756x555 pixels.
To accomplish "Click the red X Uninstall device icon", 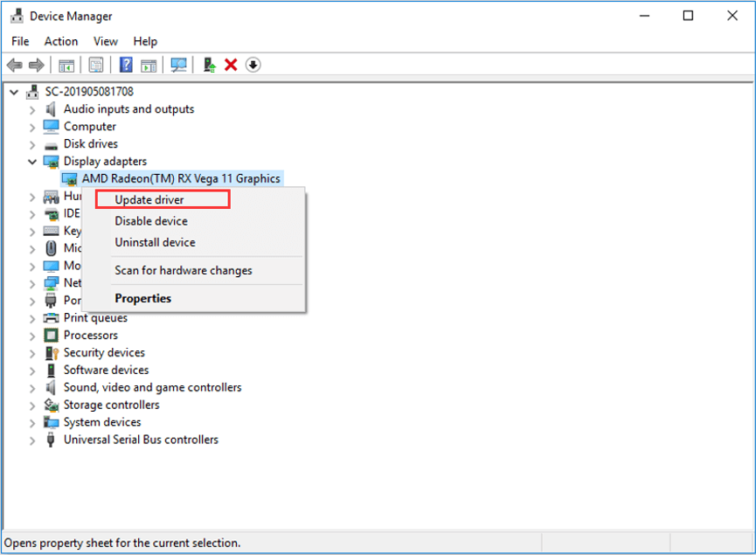I will click(x=231, y=65).
